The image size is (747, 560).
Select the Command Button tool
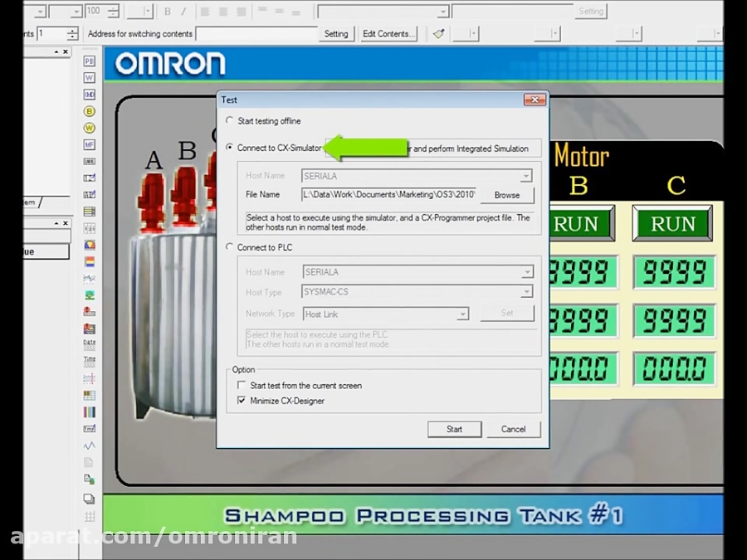[x=89, y=94]
